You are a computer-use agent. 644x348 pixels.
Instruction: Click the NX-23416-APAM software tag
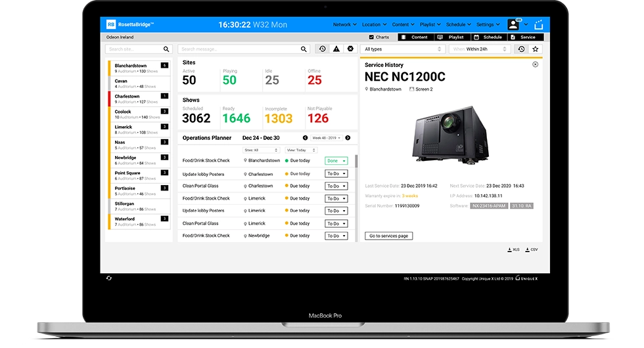point(489,206)
